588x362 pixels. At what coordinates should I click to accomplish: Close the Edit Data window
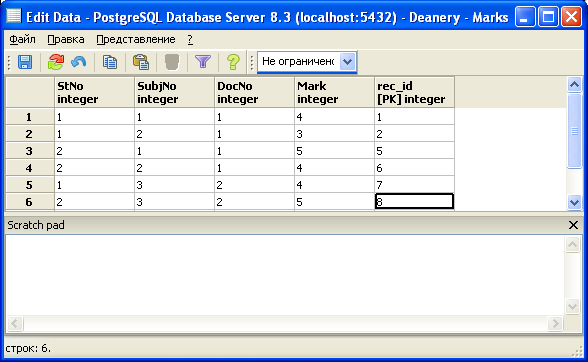pyautogui.click(x=571, y=17)
